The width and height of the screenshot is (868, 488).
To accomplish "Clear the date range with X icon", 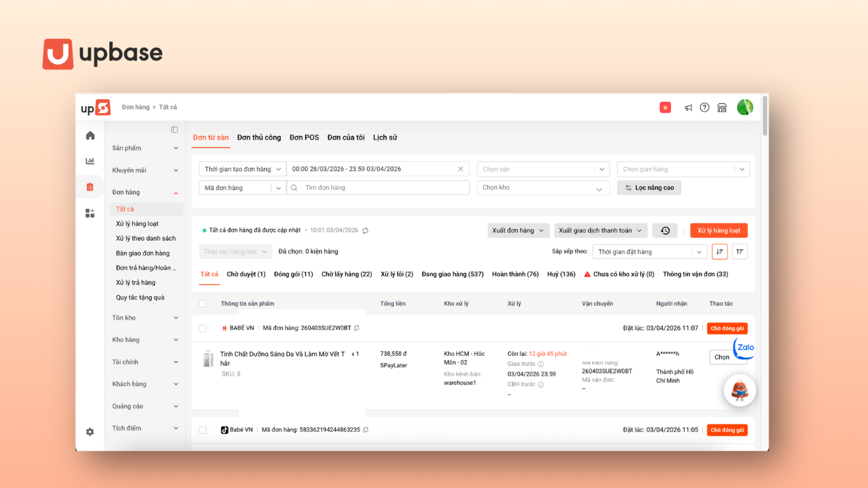I will click(x=461, y=169).
